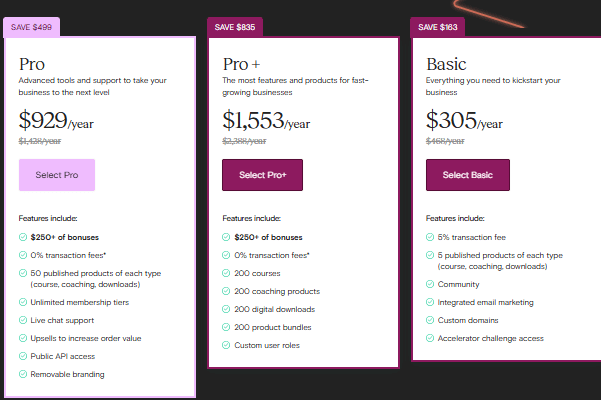Click checkmark icon beside 200 courses
This screenshot has height=400, width=601.
tap(227, 273)
